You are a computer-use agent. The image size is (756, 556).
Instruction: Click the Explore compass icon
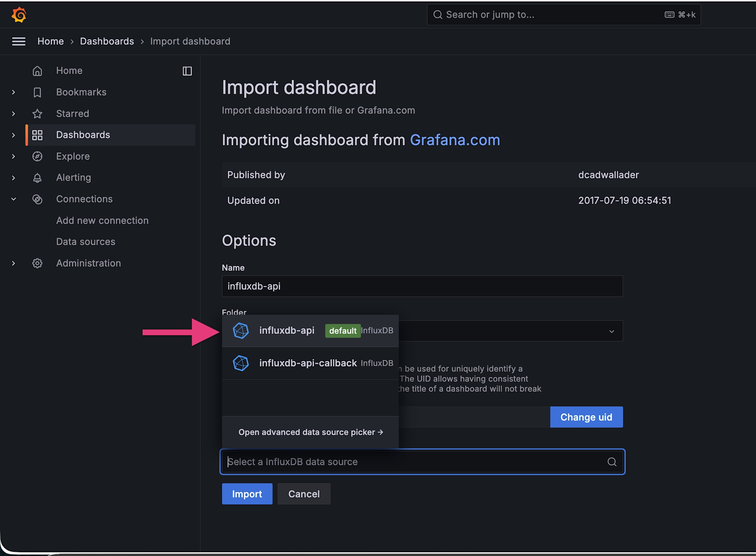37,156
